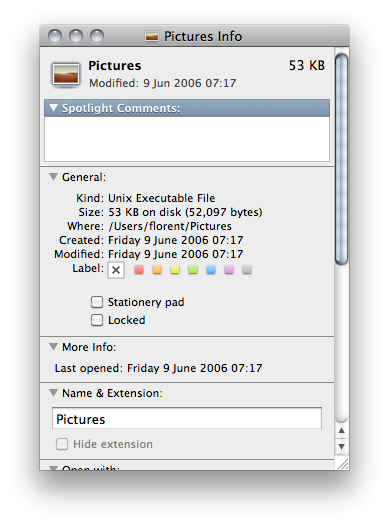The image size is (389, 525).
Task: Choose the yellow label swatch
Action: pos(175,270)
